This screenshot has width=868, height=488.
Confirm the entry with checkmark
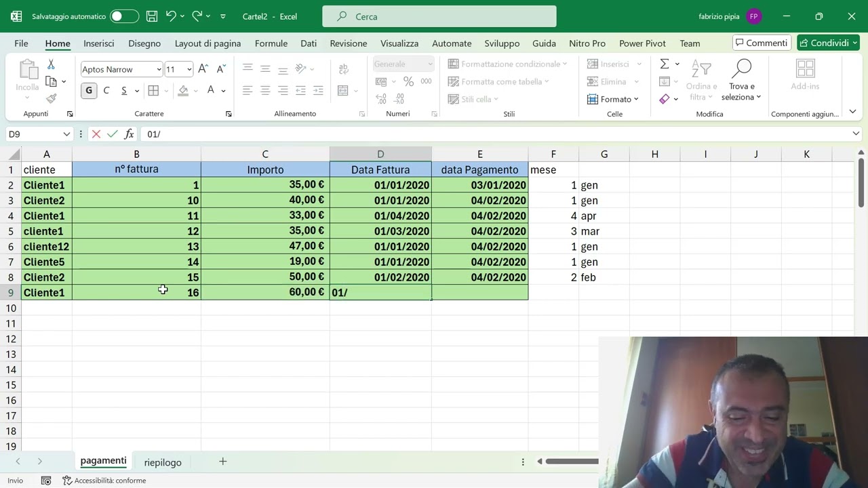tap(113, 134)
